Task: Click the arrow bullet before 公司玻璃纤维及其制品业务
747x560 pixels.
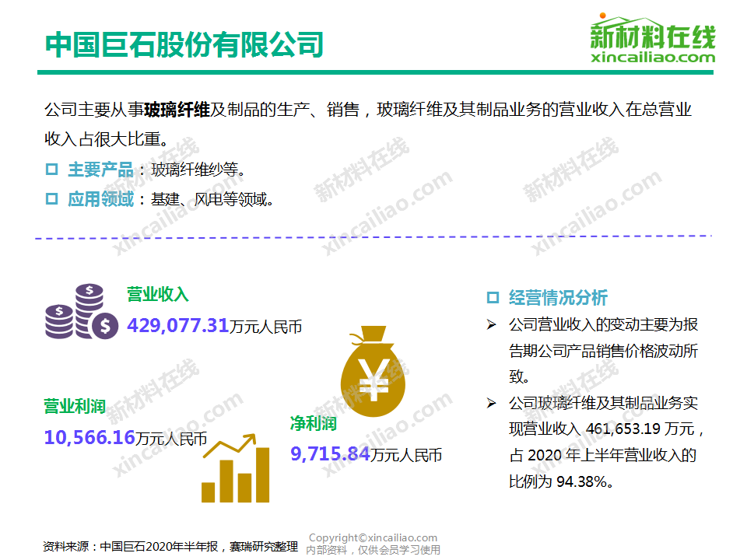Action: 491,404
